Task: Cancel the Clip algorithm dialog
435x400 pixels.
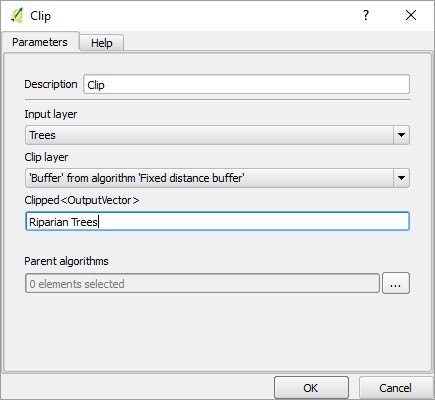Action: 395,388
